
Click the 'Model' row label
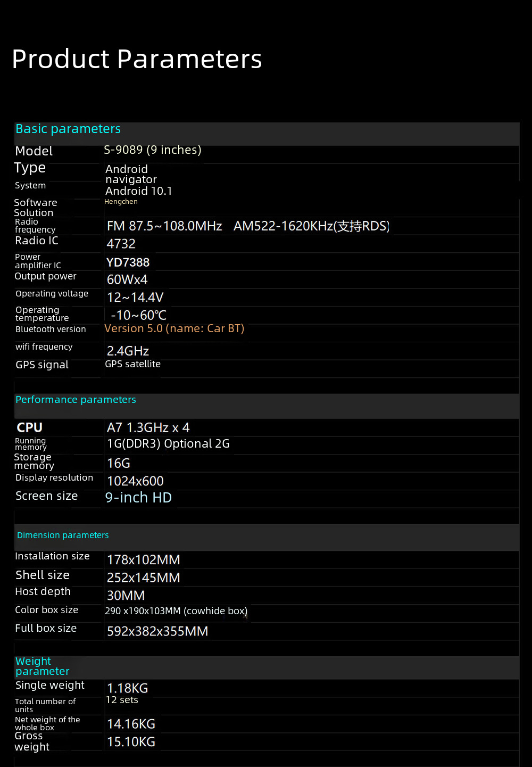(x=34, y=151)
